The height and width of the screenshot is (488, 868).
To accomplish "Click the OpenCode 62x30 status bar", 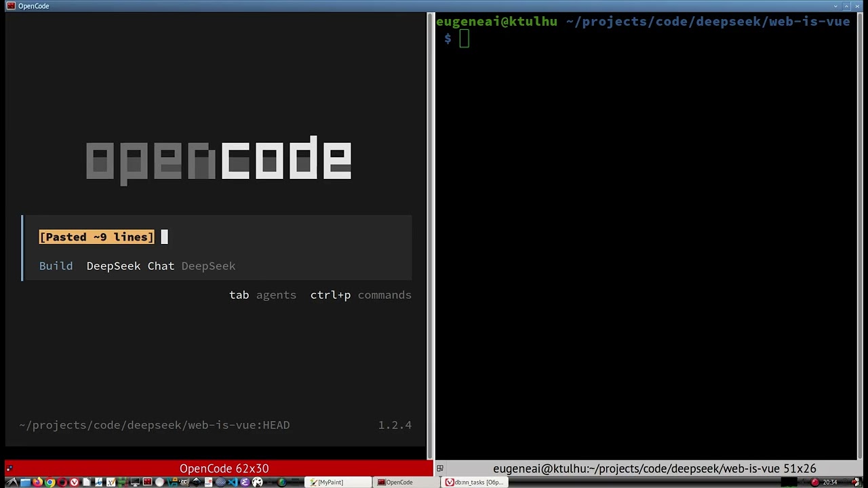I will 218,468.
